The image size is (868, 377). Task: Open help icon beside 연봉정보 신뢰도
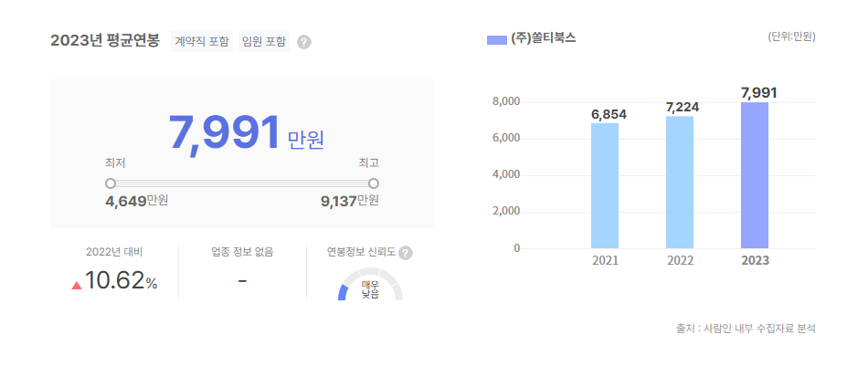click(x=406, y=253)
